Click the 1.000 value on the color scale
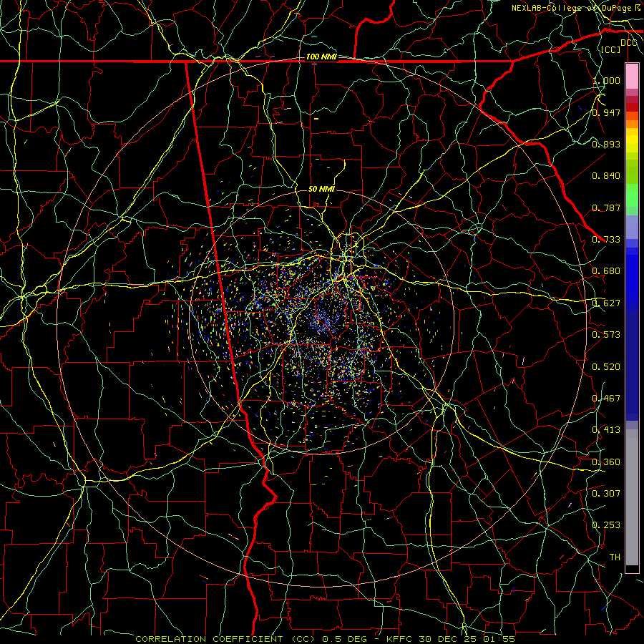644x644 pixels. pyautogui.click(x=606, y=81)
